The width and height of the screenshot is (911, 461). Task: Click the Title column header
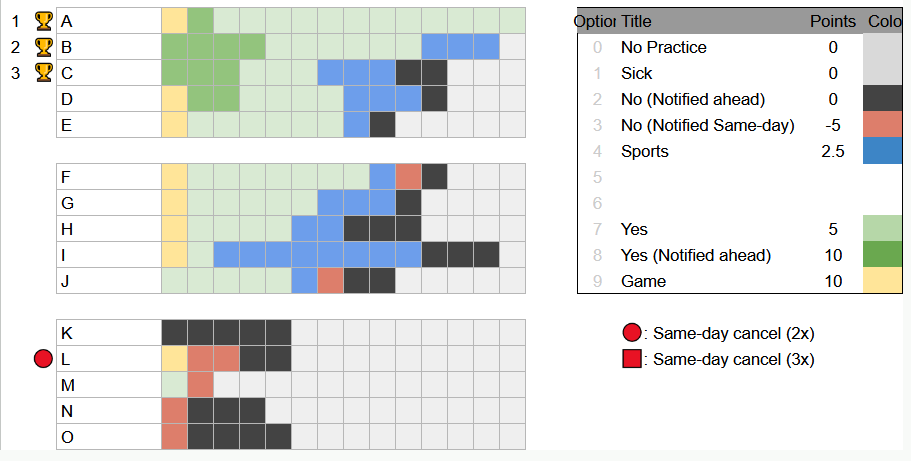point(636,22)
